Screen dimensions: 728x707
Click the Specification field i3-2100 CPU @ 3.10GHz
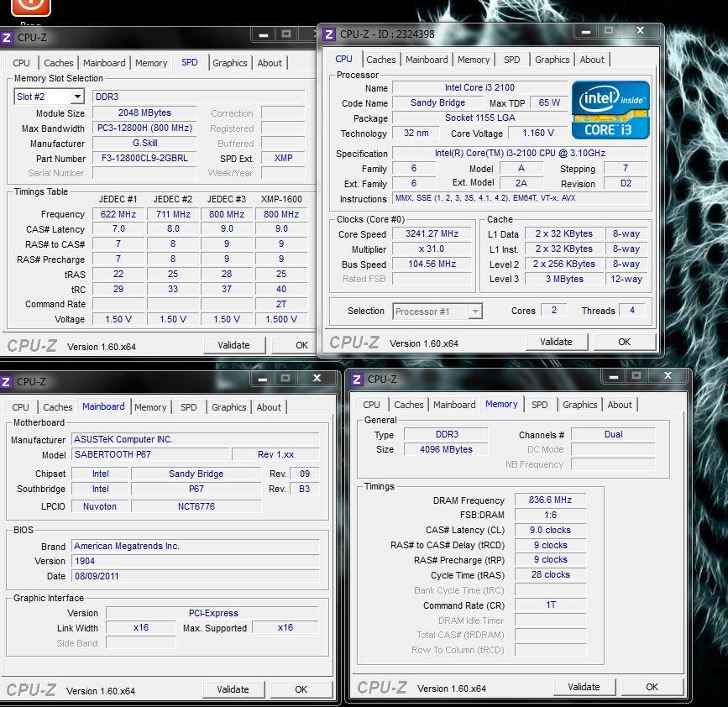(x=520, y=153)
